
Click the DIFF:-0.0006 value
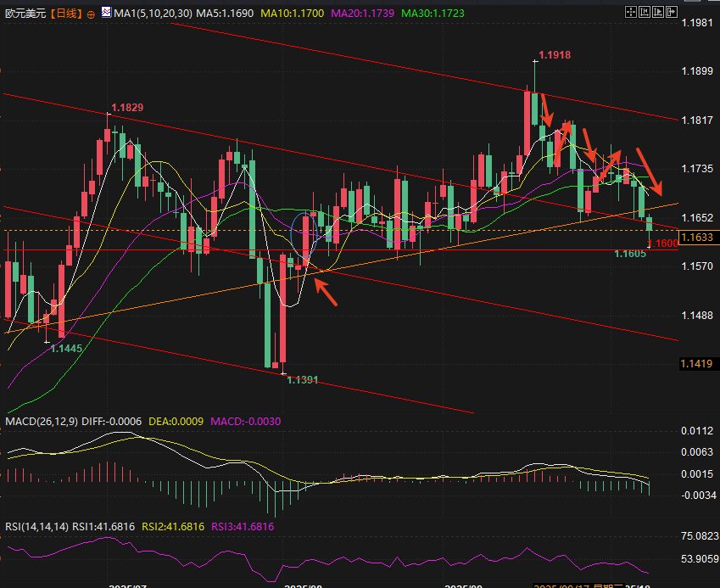tap(112, 421)
